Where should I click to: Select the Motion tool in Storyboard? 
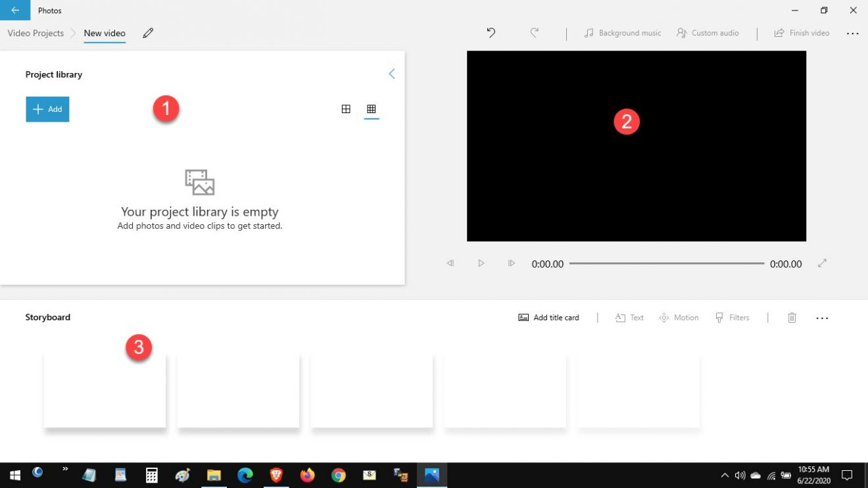[x=679, y=318]
